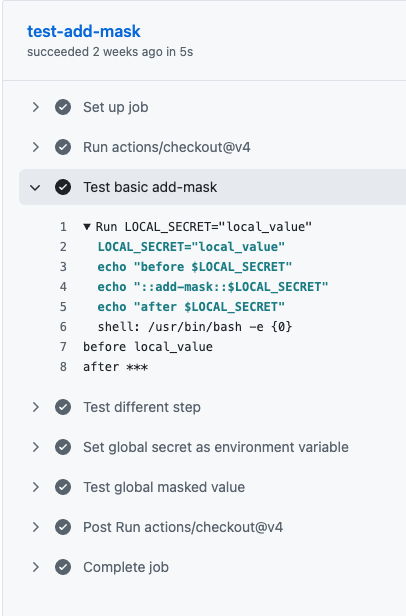This screenshot has height=616, width=406.
Task: Collapse the Test basic add-mask step
Action: [x=35, y=187]
